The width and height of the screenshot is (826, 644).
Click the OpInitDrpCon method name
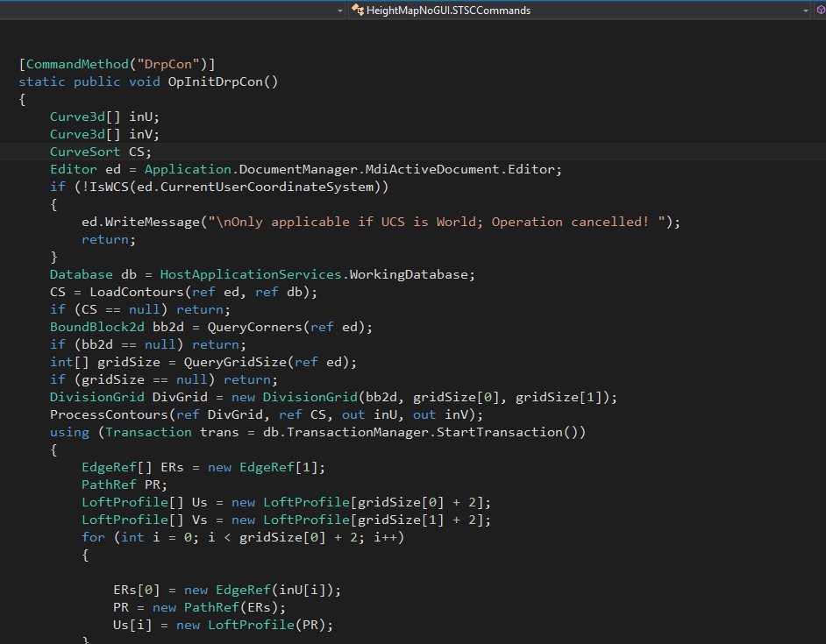pos(215,81)
